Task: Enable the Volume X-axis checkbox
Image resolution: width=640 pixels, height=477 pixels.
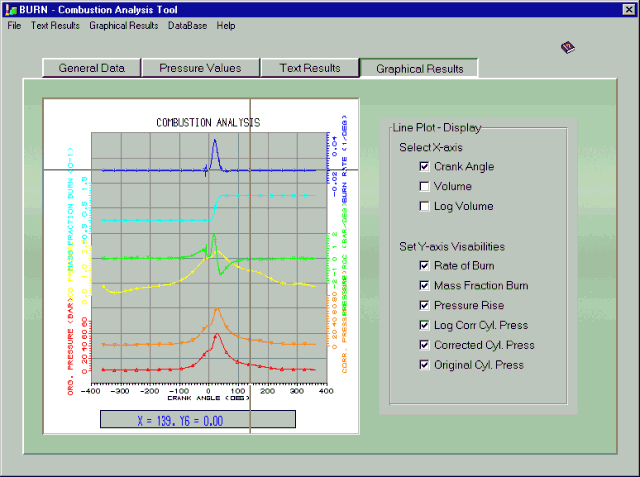Action: [424, 186]
